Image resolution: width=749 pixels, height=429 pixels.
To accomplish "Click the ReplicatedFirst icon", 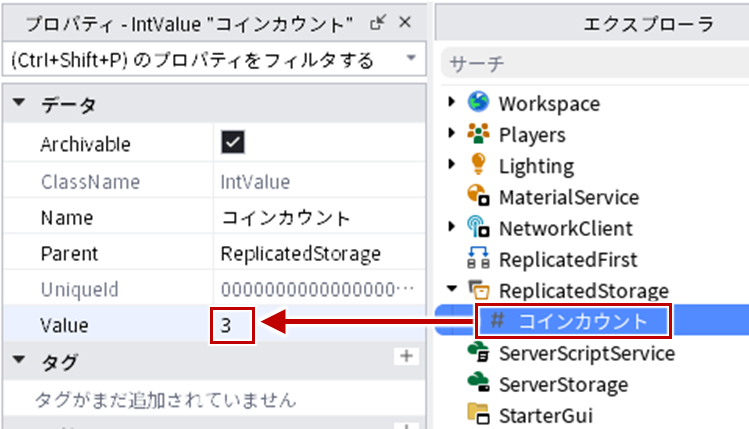I will click(x=478, y=257).
